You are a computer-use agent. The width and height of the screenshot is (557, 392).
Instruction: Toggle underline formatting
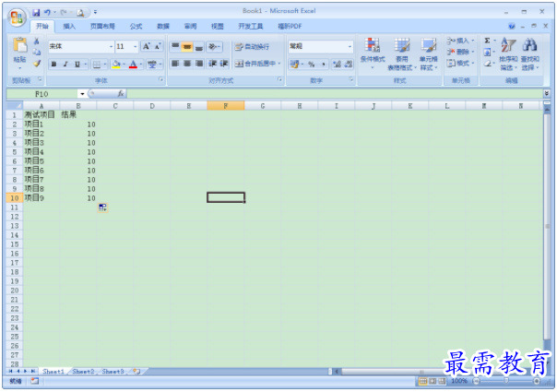click(x=77, y=65)
